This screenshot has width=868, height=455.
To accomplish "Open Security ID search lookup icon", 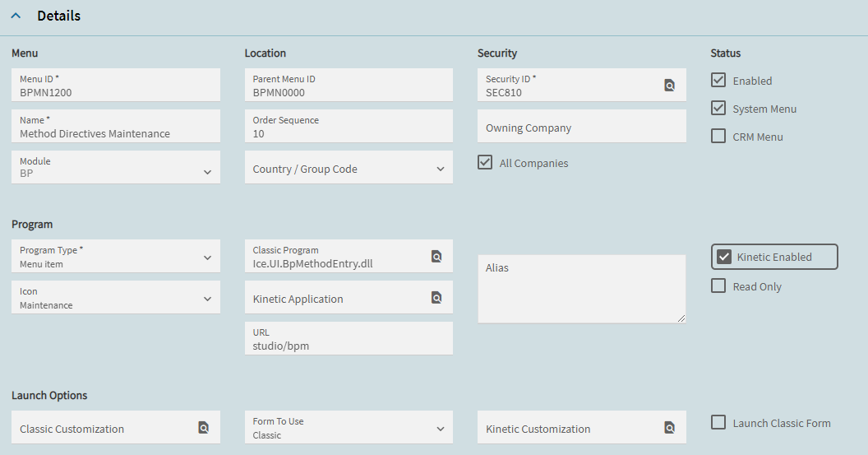I will click(x=669, y=86).
